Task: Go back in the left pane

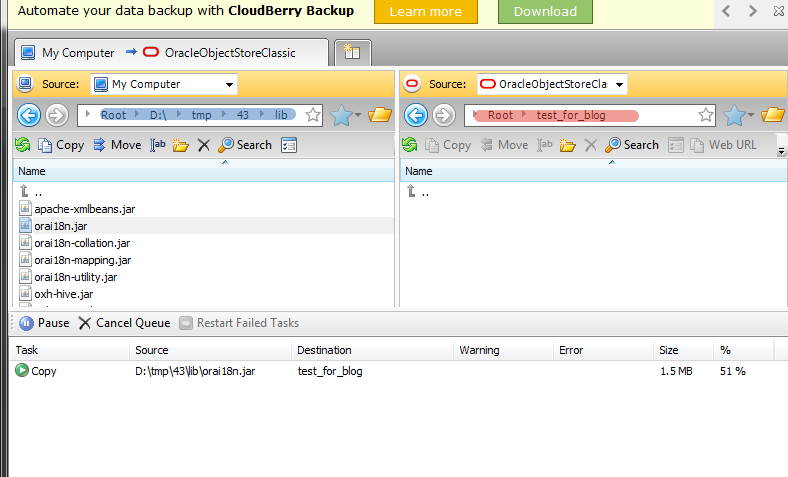Action: pos(29,115)
